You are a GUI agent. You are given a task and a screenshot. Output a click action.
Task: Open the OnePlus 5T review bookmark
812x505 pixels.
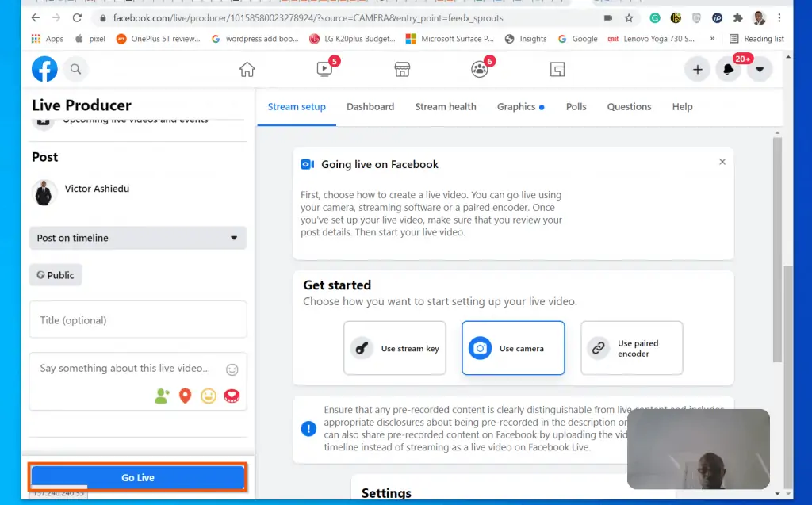(x=159, y=39)
